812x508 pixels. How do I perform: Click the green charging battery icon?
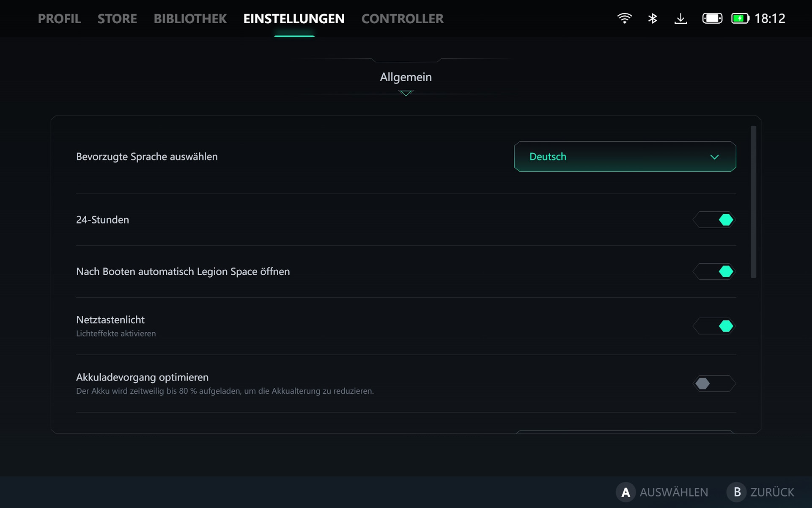click(x=740, y=18)
